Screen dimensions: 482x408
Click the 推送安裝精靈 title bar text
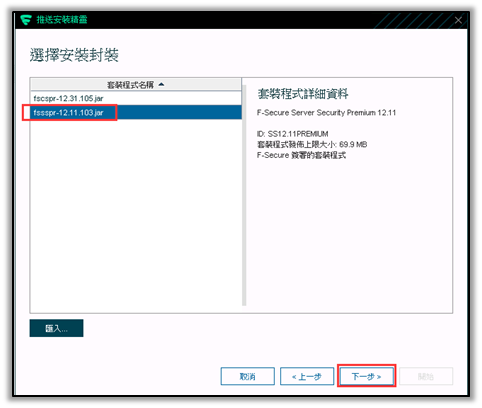coord(62,20)
